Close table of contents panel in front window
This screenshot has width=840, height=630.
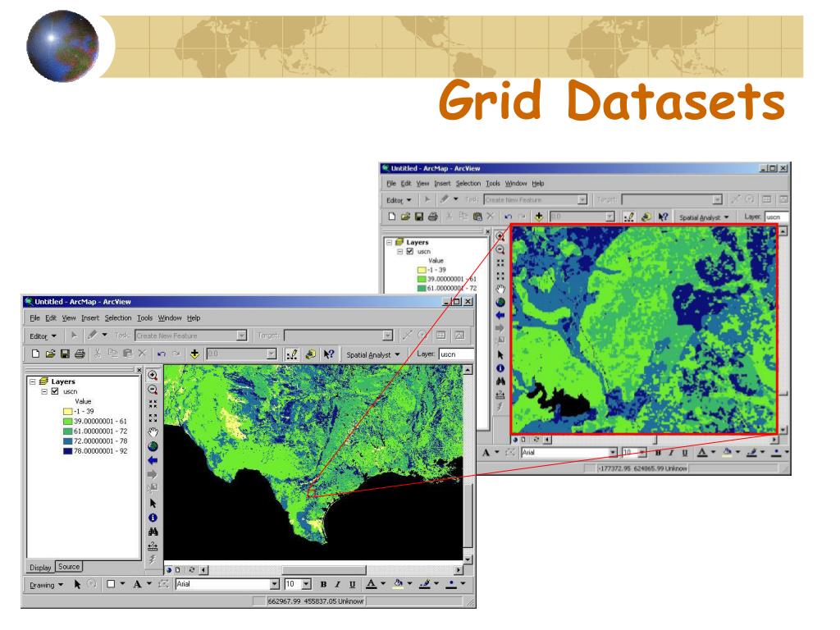coord(139,370)
